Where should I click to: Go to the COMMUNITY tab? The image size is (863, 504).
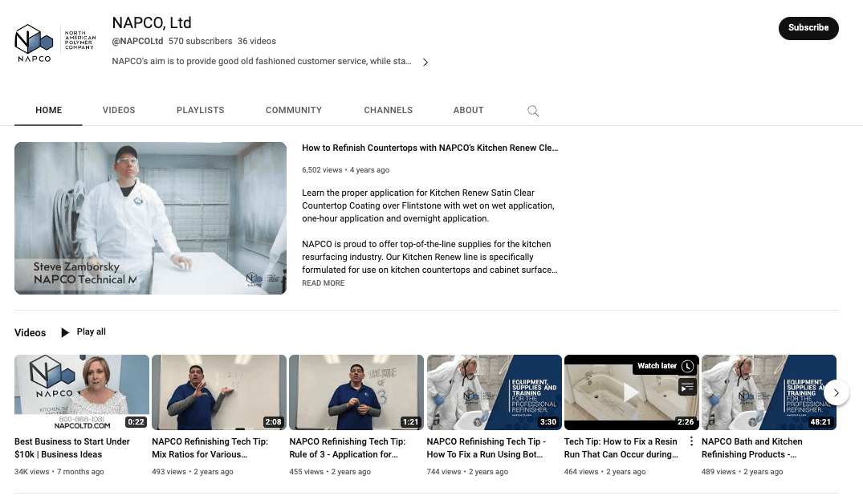[294, 110]
